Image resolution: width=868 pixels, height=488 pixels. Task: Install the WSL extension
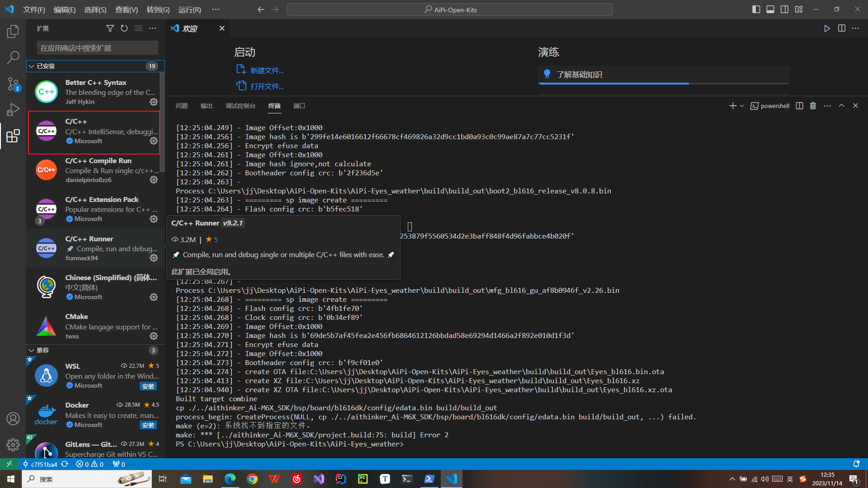pos(148,386)
